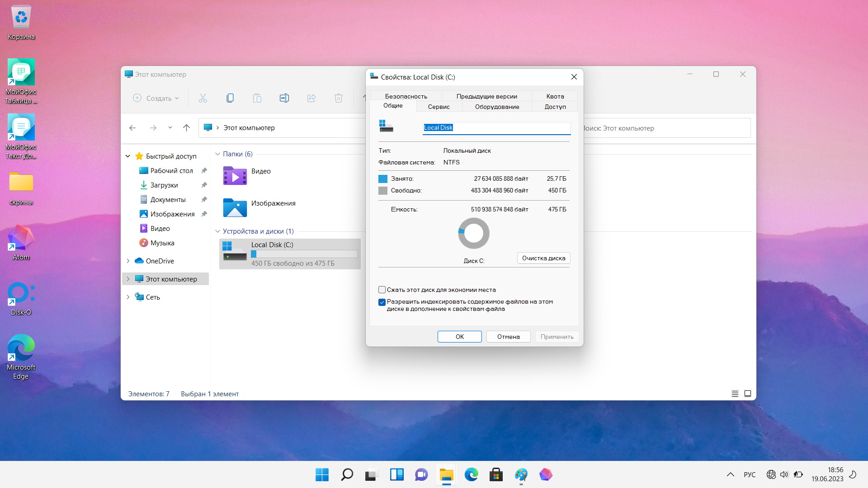Switch to large icons view in status bar
This screenshot has width=868, height=488.
pos(748,394)
